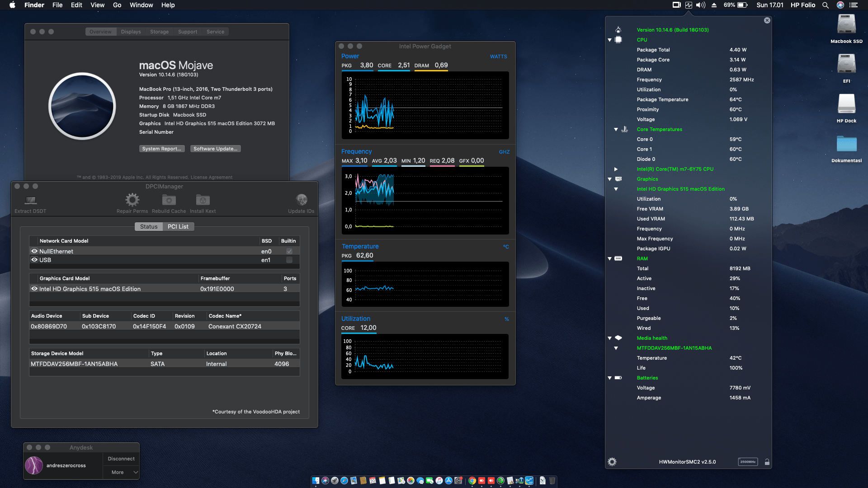Toggle the Builtin checkbox for NullEthernet
The image size is (868, 488).
288,251
